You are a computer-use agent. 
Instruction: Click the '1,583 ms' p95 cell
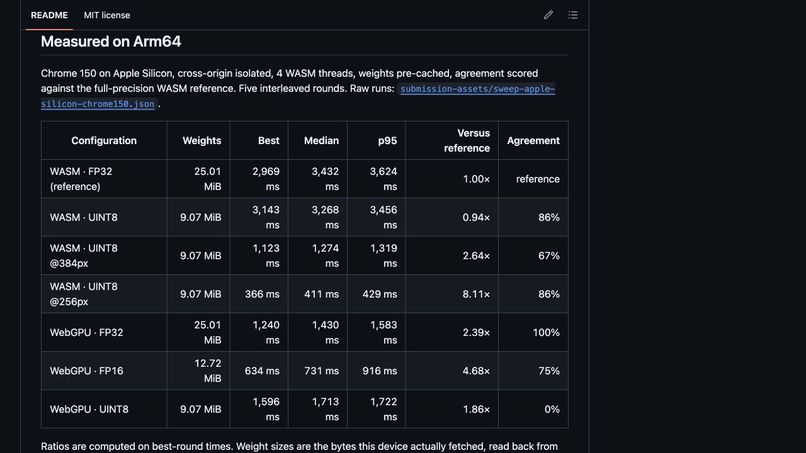point(376,333)
